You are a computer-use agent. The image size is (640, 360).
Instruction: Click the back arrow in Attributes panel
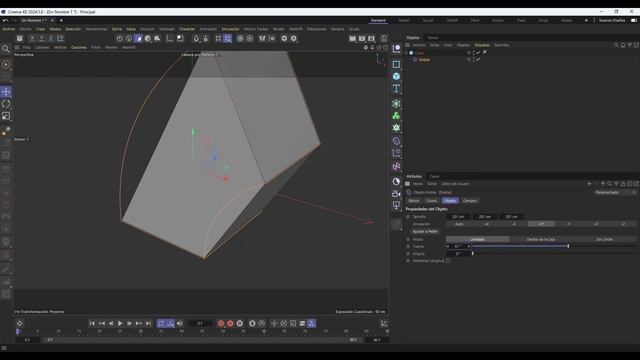point(589,184)
